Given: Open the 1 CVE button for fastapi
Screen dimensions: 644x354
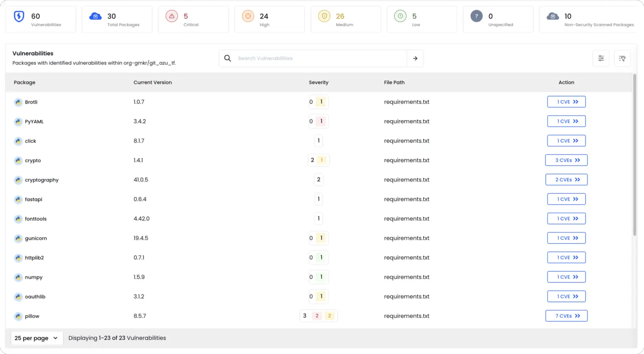Looking at the screenshot, I should pos(566,199).
